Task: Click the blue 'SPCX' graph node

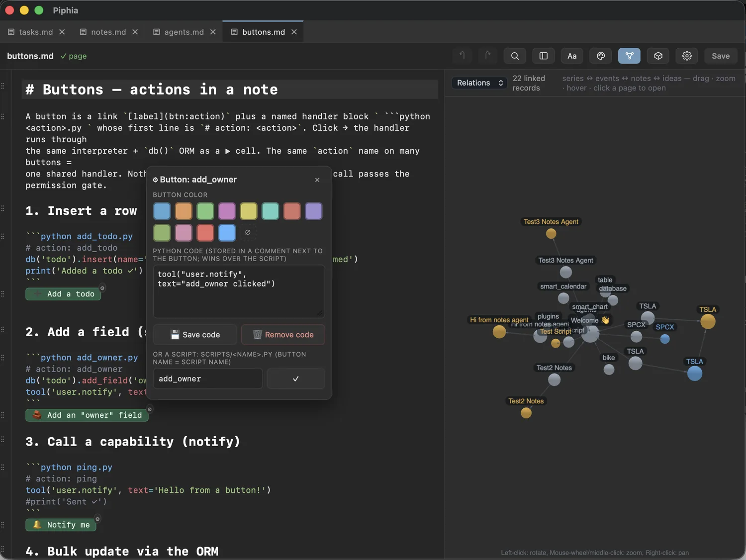Action: [665, 339]
